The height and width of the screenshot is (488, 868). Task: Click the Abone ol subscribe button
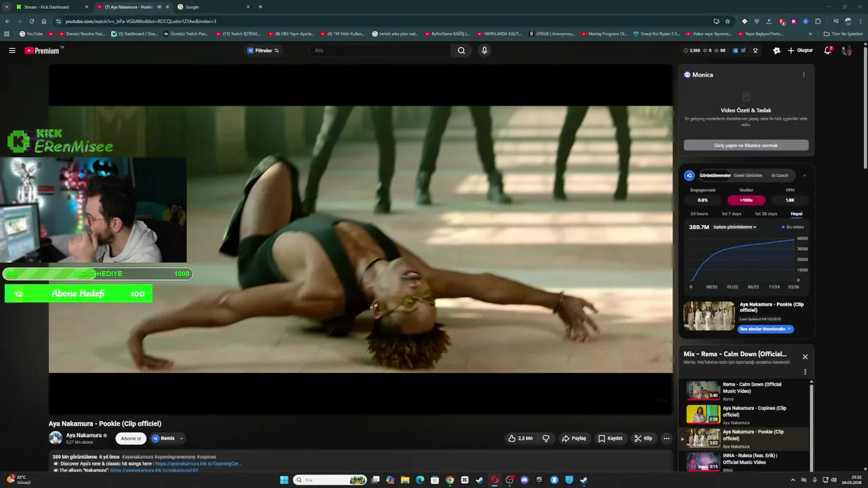(x=131, y=439)
